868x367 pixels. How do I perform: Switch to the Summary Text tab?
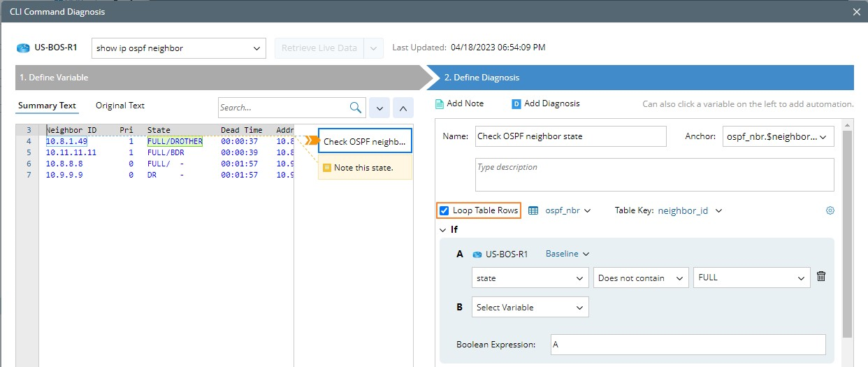47,106
